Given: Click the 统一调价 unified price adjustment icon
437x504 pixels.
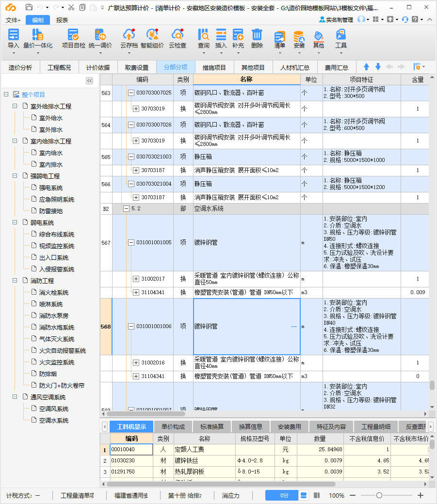Looking at the screenshot, I should pyautogui.click(x=100, y=35).
